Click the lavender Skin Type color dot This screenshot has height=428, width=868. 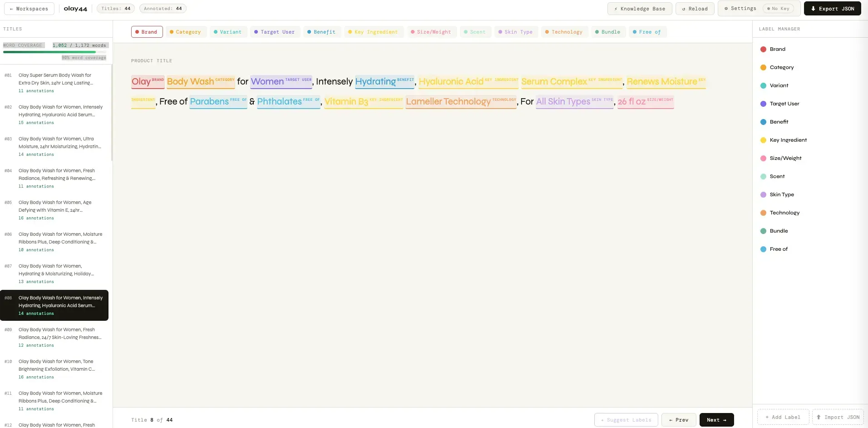(763, 194)
